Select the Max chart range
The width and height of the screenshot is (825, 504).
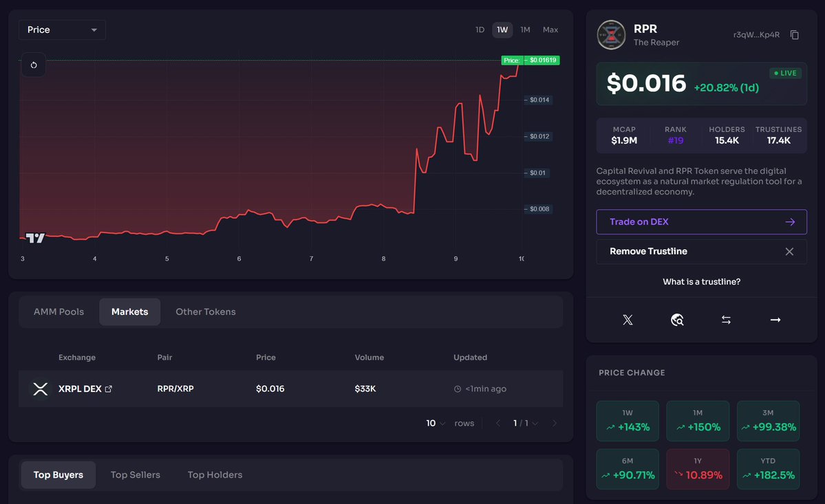pyautogui.click(x=550, y=30)
